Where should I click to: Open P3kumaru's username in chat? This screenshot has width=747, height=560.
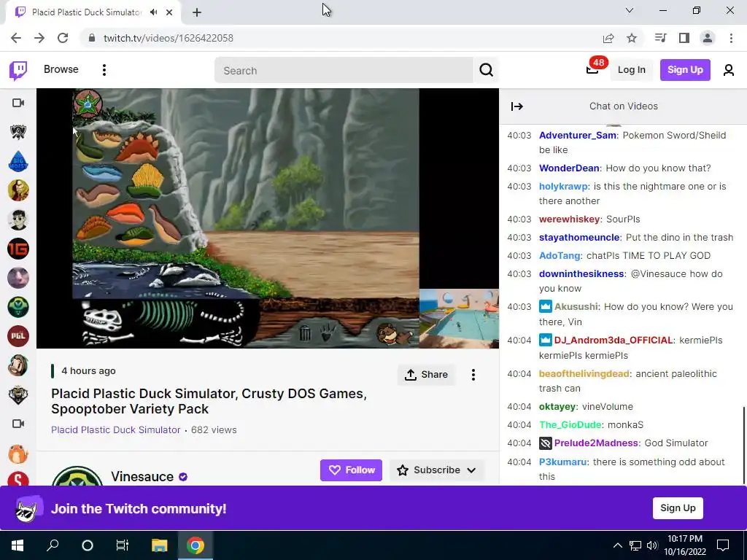pyautogui.click(x=562, y=462)
